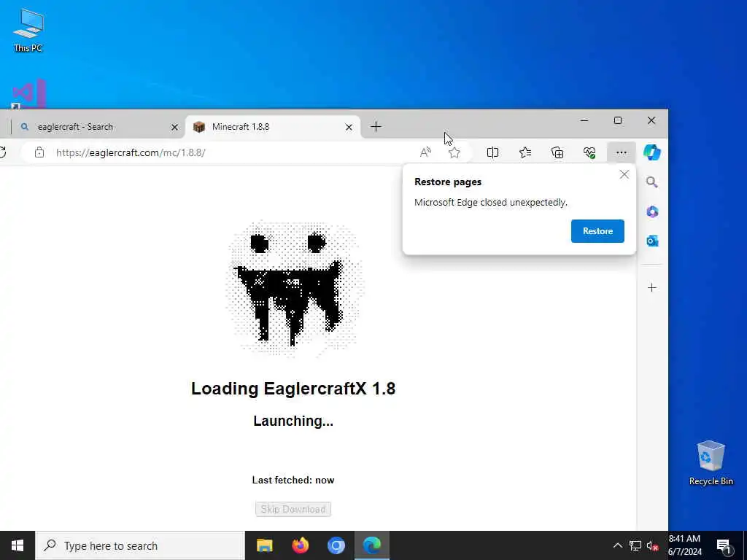747x560 pixels.
Task: Add this page to favorites star
Action: click(x=454, y=152)
